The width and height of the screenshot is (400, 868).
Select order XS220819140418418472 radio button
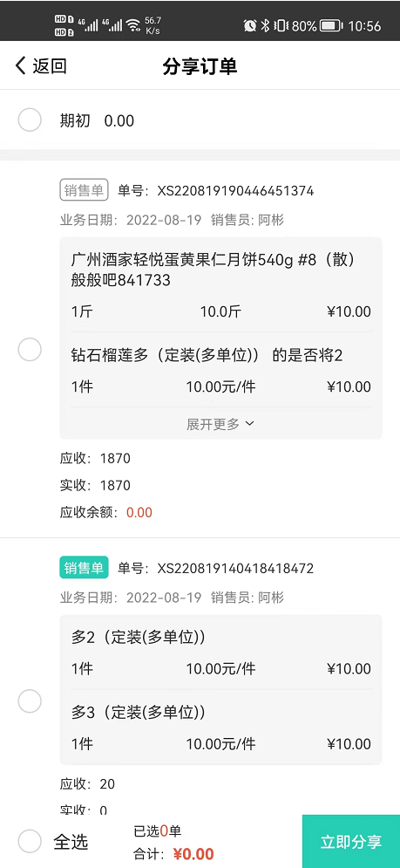pyautogui.click(x=30, y=701)
